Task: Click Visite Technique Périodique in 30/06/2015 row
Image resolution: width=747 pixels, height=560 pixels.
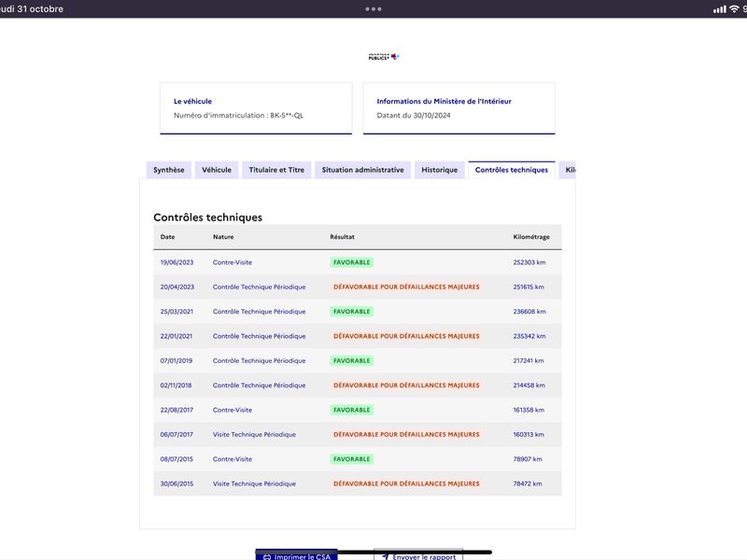Action: point(254,483)
